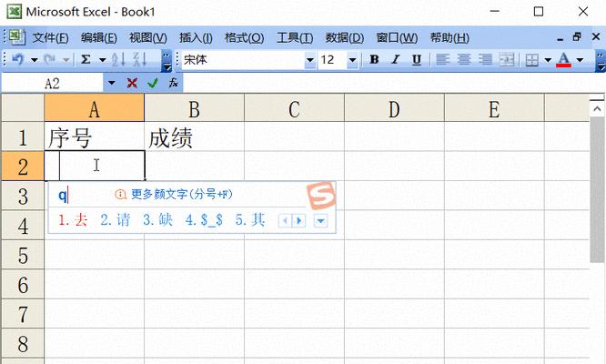This screenshot has height=364, width=606.
Task: Click the font name box showing 宋体
Action: (243, 60)
